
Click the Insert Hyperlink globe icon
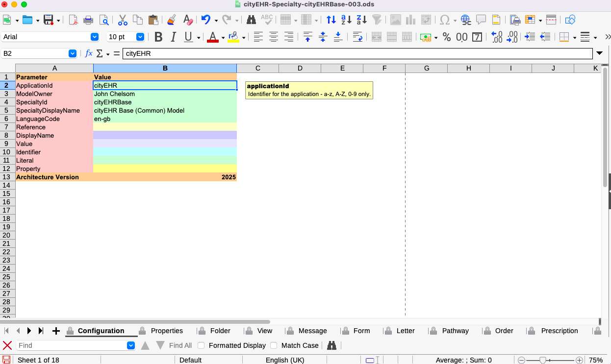(x=465, y=20)
